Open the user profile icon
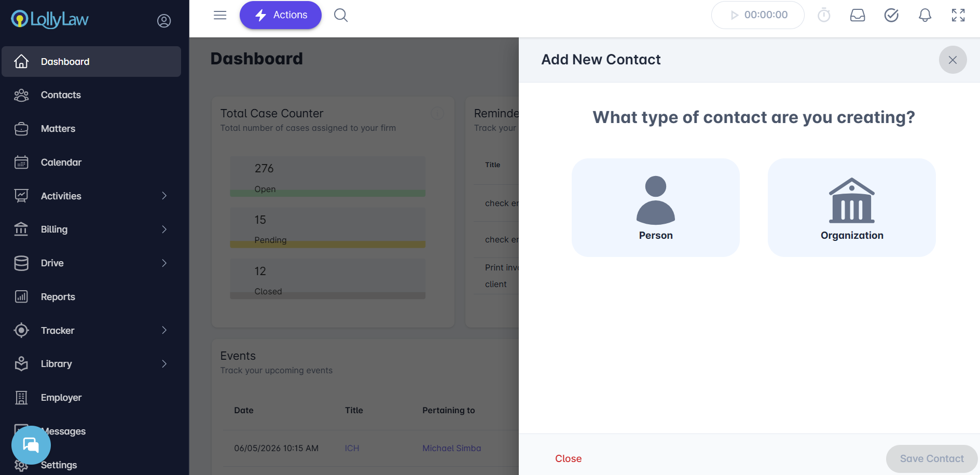The width and height of the screenshot is (980, 475). 164,21
